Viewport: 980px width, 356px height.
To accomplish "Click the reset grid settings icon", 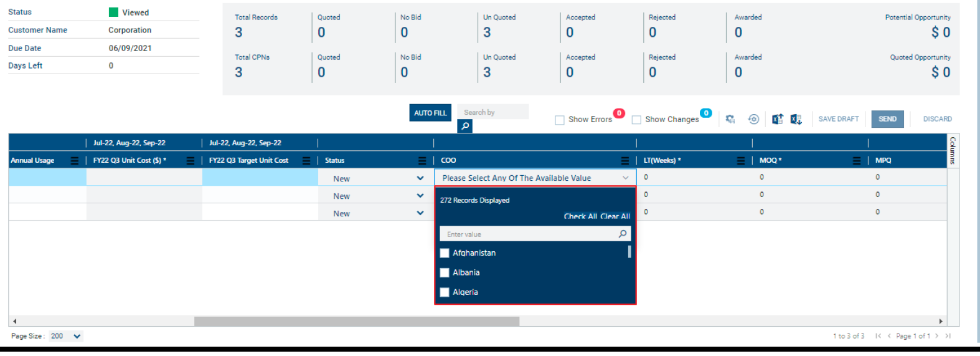I will pyautogui.click(x=753, y=118).
